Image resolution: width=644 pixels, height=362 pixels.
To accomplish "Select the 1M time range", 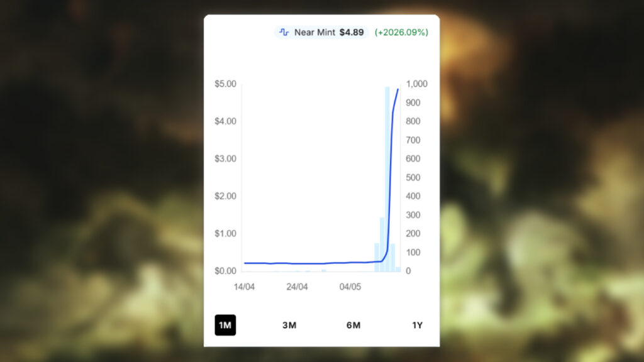I will click(x=225, y=325).
